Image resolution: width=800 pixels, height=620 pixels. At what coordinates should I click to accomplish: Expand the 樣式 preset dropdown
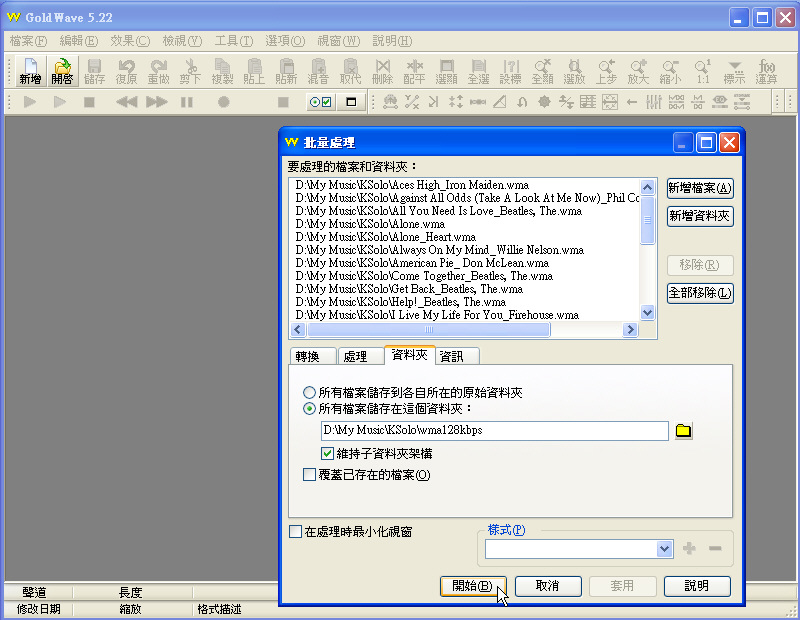click(x=665, y=549)
